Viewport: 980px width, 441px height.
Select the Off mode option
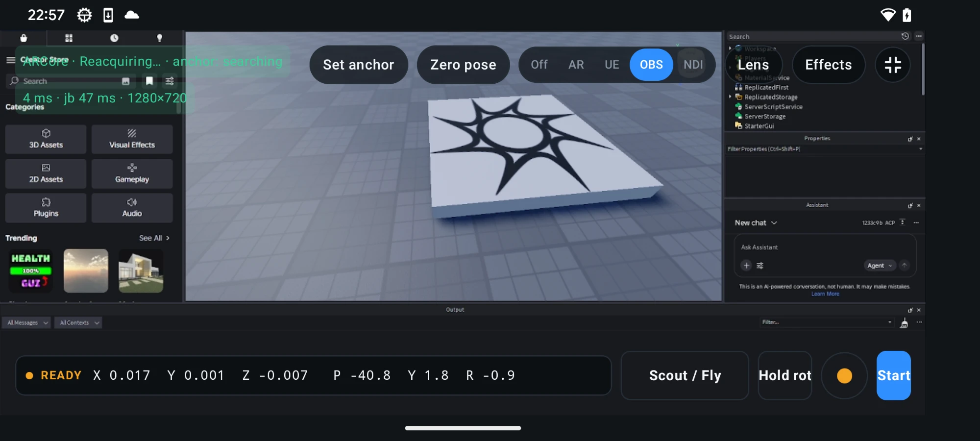[x=539, y=65]
